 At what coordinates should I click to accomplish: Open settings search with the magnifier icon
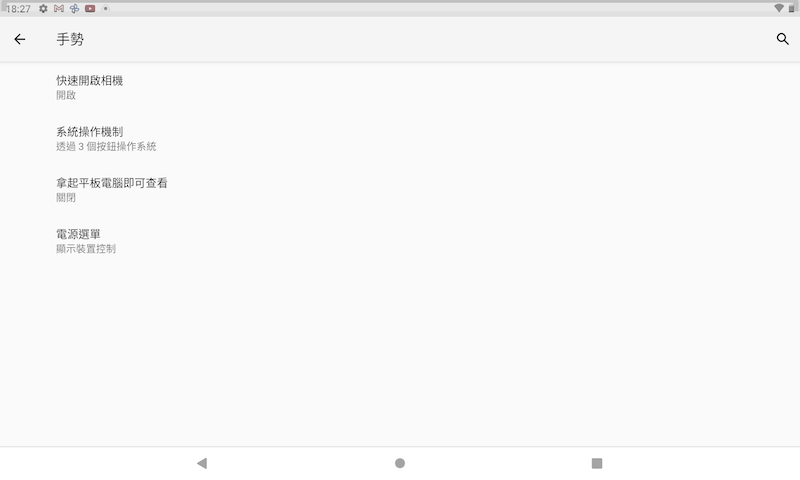pyautogui.click(x=782, y=39)
